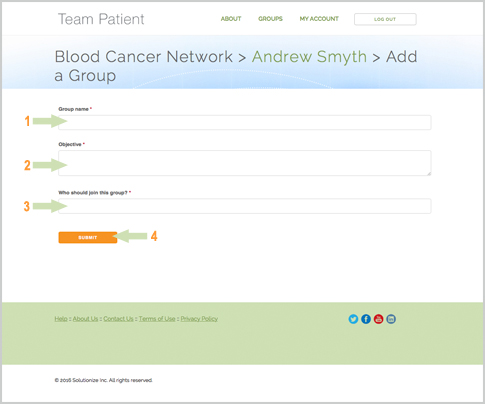Follow the Andrew Smyth breadcrumb link

[x=309, y=57]
